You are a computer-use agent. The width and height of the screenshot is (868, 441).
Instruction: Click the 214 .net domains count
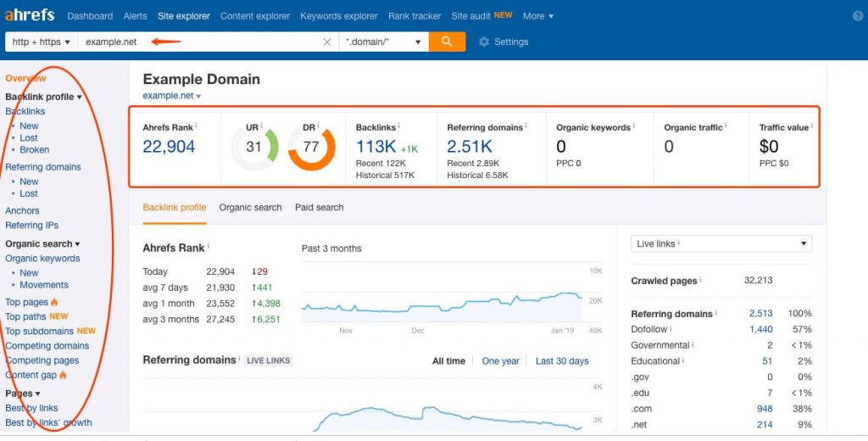[765, 425]
